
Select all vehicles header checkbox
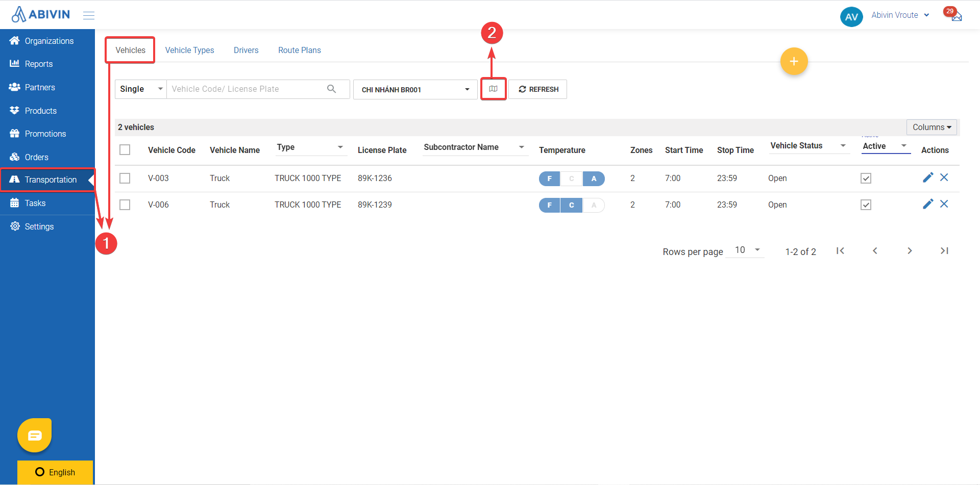(x=125, y=149)
